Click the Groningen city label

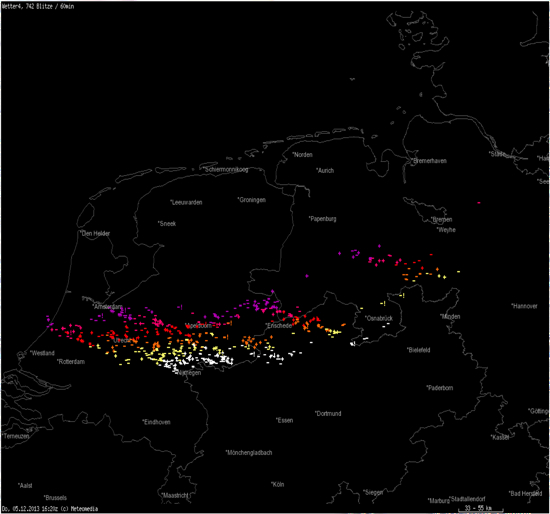tap(252, 200)
